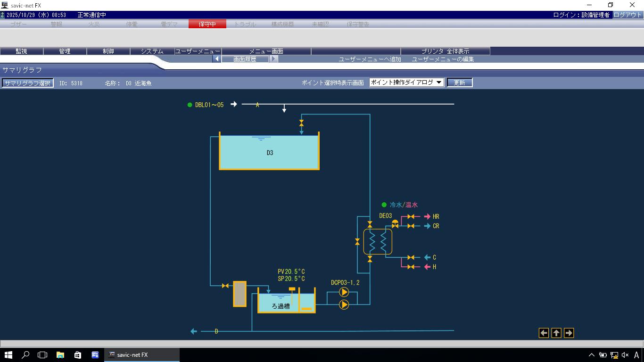
Task: Click the strainer filter unit symbol
Action: pyautogui.click(x=240, y=294)
